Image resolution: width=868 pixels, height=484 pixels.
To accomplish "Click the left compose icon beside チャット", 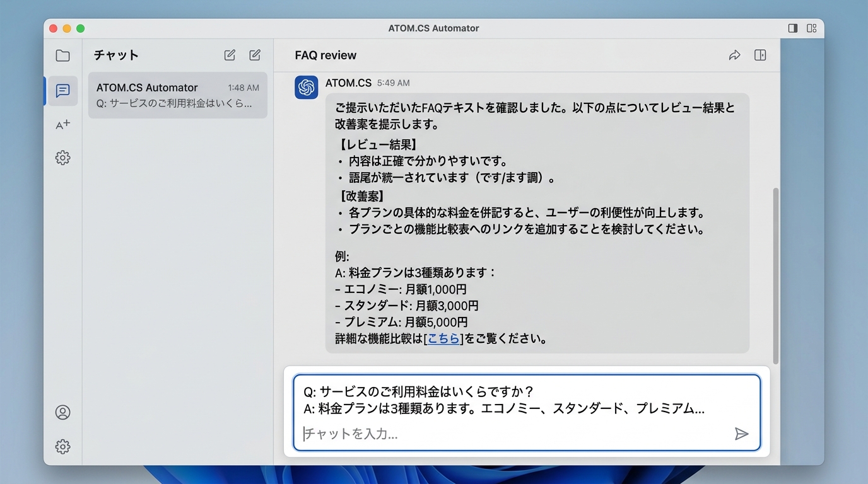I will click(230, 55).
